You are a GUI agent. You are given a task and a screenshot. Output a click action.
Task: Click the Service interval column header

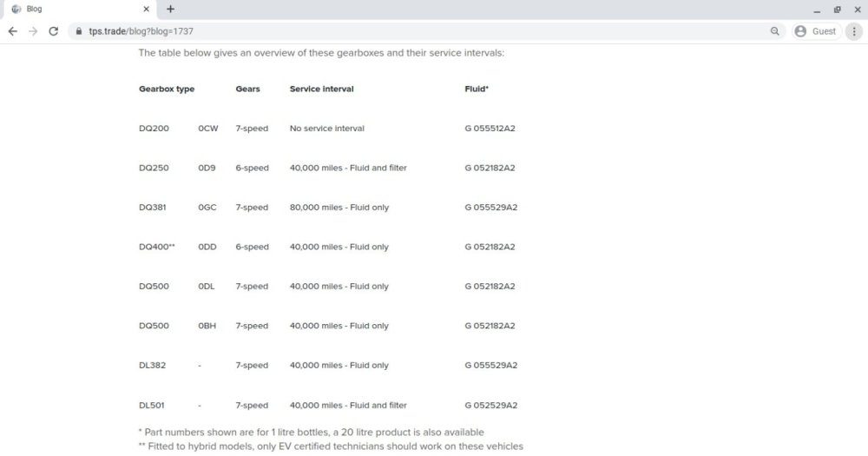tap(321, 89)
